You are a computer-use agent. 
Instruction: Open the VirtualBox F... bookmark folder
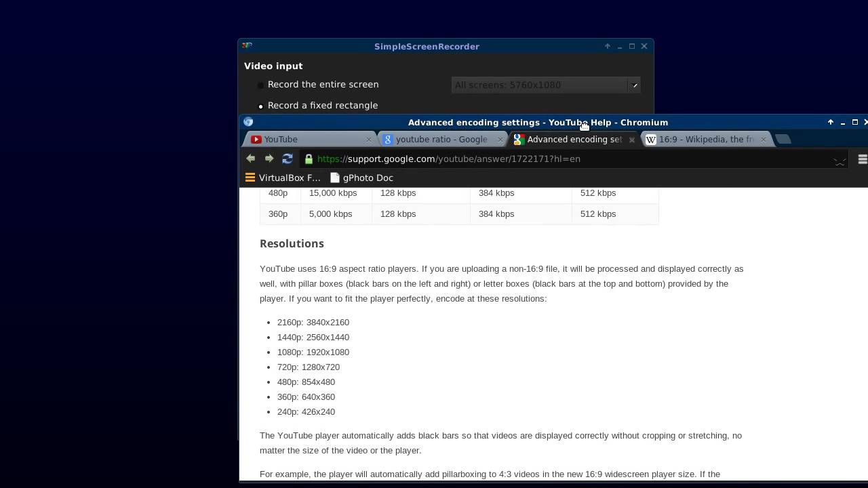(x=282, y=178)
